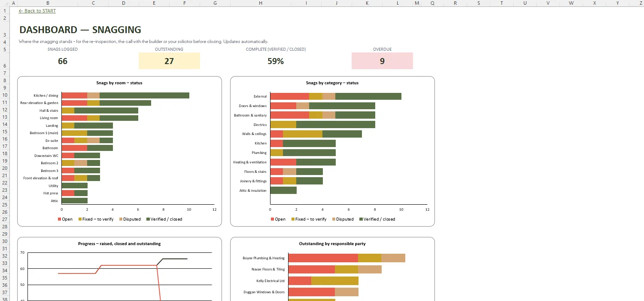Click 'Downstairs WC' axis label
This screenshot has width=644, height=301.
(x=46, y=156)
